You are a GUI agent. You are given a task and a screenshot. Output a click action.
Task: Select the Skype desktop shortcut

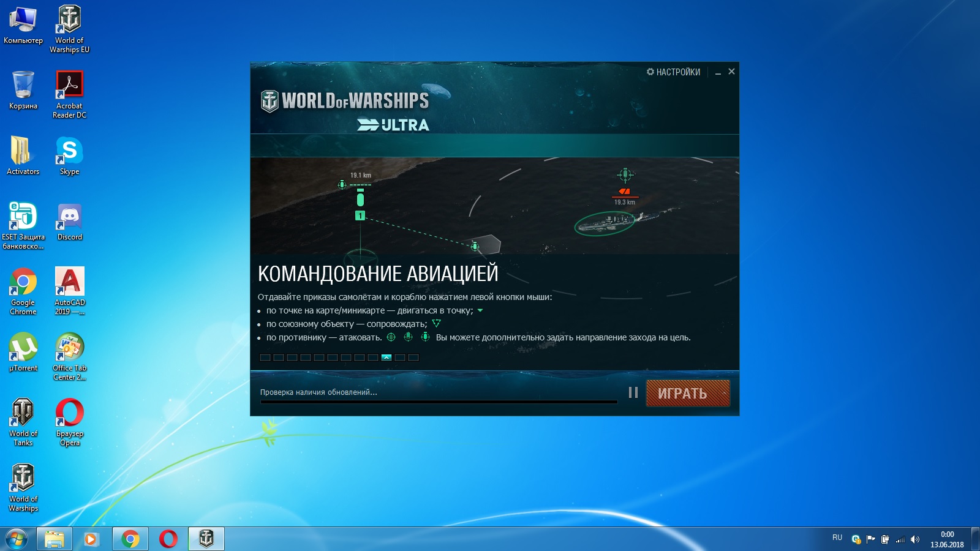coord(69,156)
